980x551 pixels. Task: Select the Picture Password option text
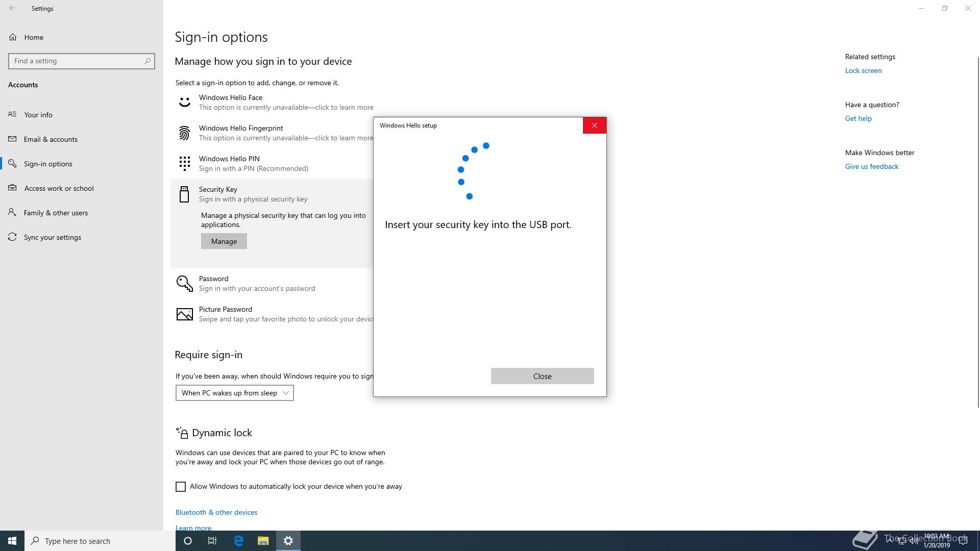[x=226, y=309]
